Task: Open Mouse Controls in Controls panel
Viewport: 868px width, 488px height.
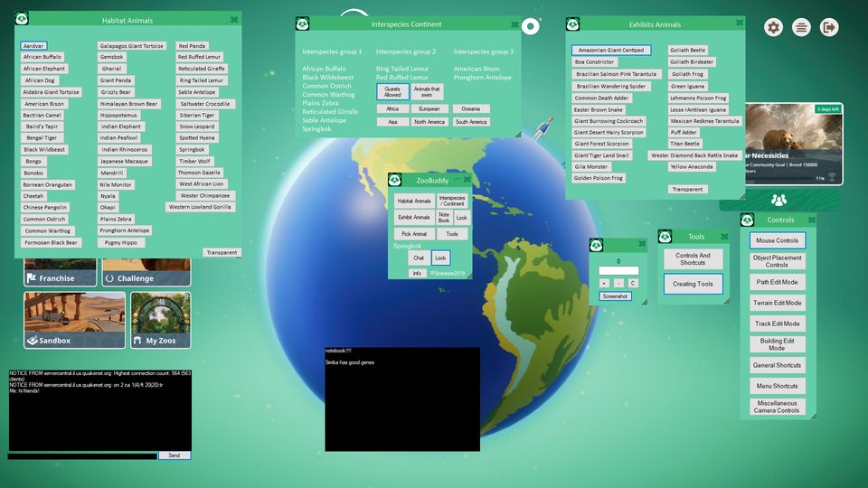Action: [777, 240]
